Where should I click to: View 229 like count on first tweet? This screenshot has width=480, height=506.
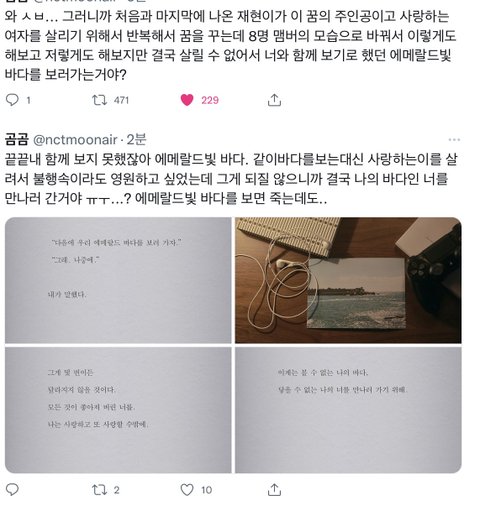[210, 100]
